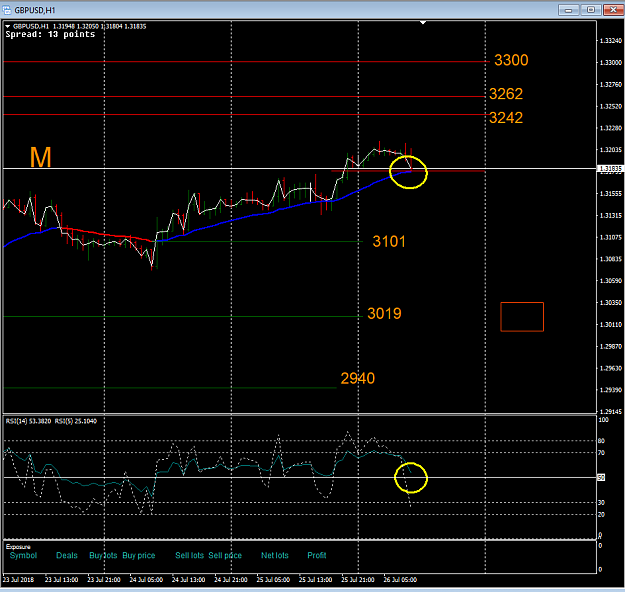This screenshot has height=592, width=625.
Task: Click the current price tag 1.31835
Action: 610,169
